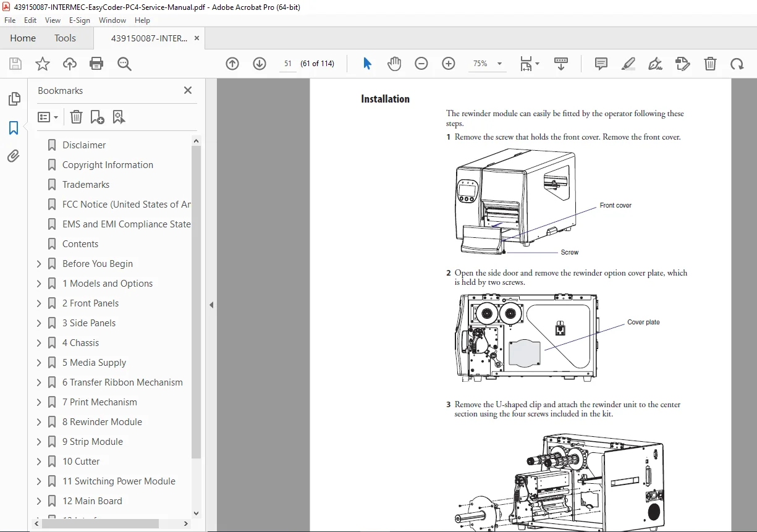Click the Print file icon

(x=96, y=64)
